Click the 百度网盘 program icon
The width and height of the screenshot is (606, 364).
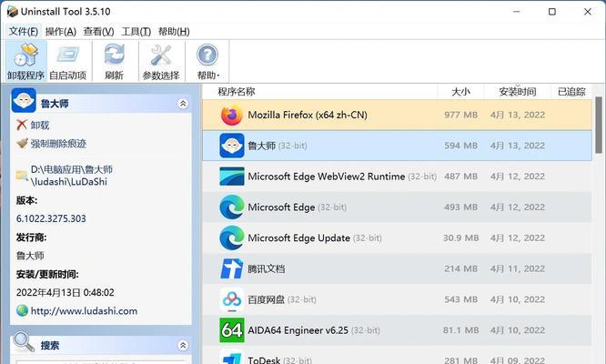point(231,299)
